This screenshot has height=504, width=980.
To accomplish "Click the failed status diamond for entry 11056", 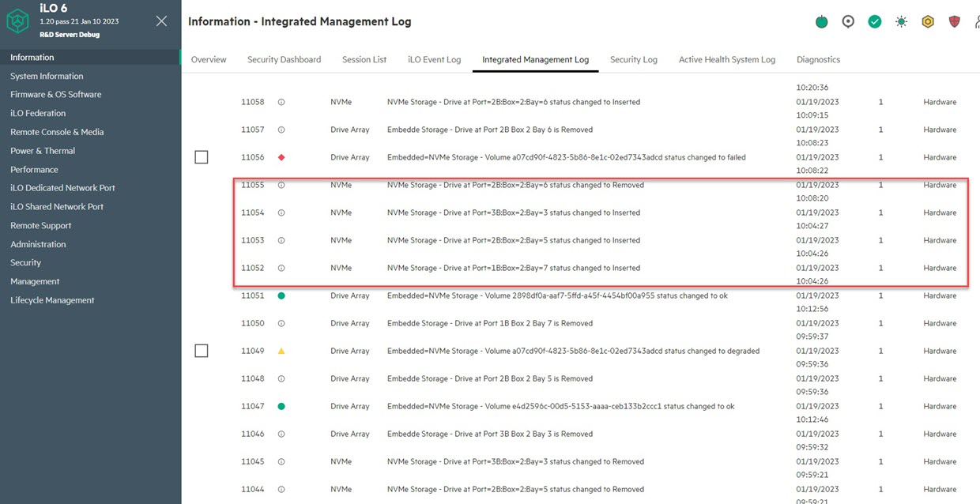I will point(281,156).
